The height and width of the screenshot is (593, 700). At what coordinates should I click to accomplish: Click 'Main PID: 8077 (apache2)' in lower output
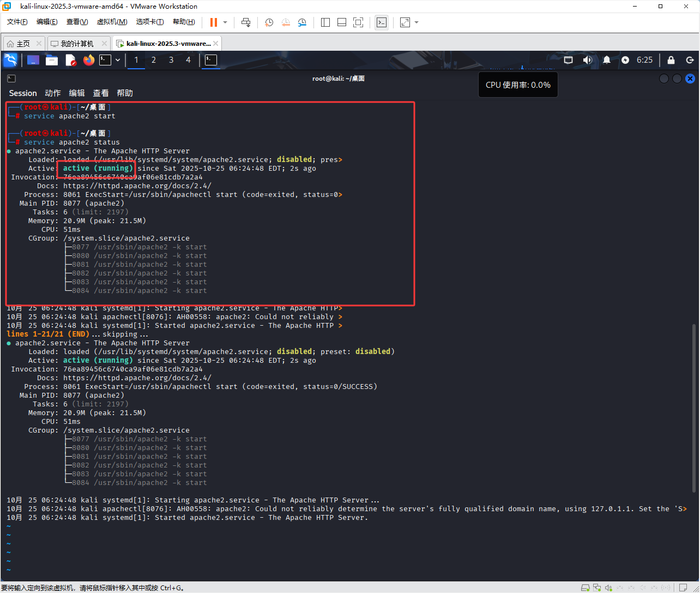(72, 396)
